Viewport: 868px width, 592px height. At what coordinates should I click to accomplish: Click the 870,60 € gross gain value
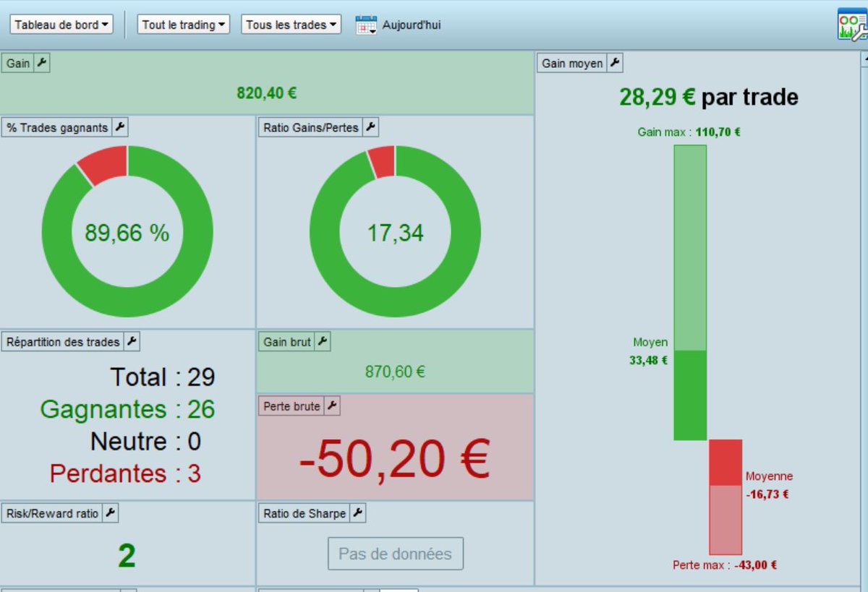[x=395, y=372]
